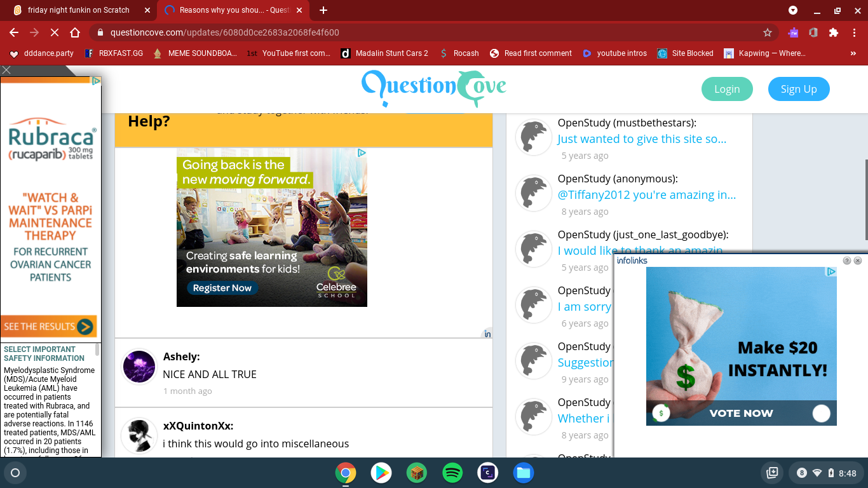The height and width of the screenshot is (488, 868).
Task: Open the Chrome icon in shelf
Action: point(346,473)
